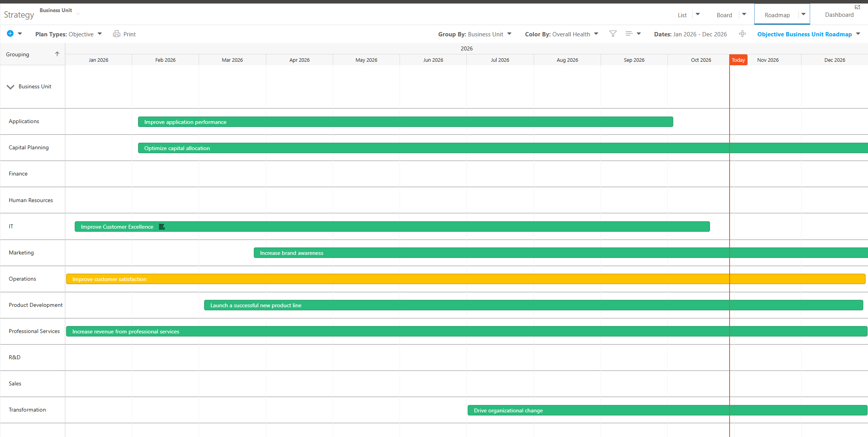This screenshot has height=437, width=868.
Task: Click the filter funnel icon
Action: (613, 34)
